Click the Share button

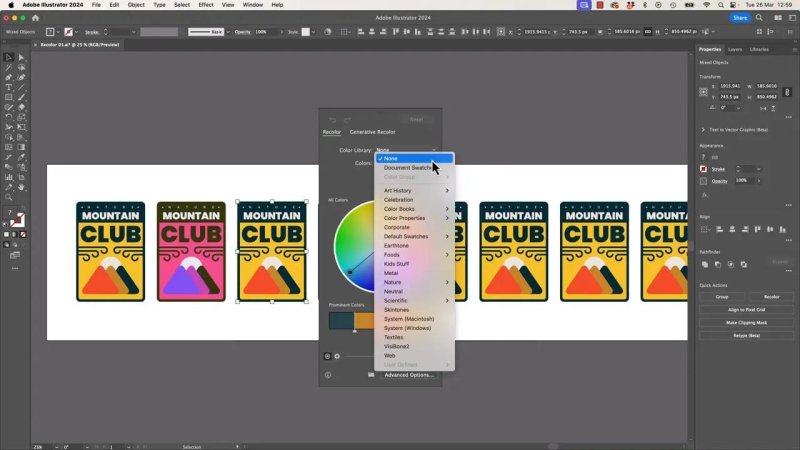(x=740, y=18)
